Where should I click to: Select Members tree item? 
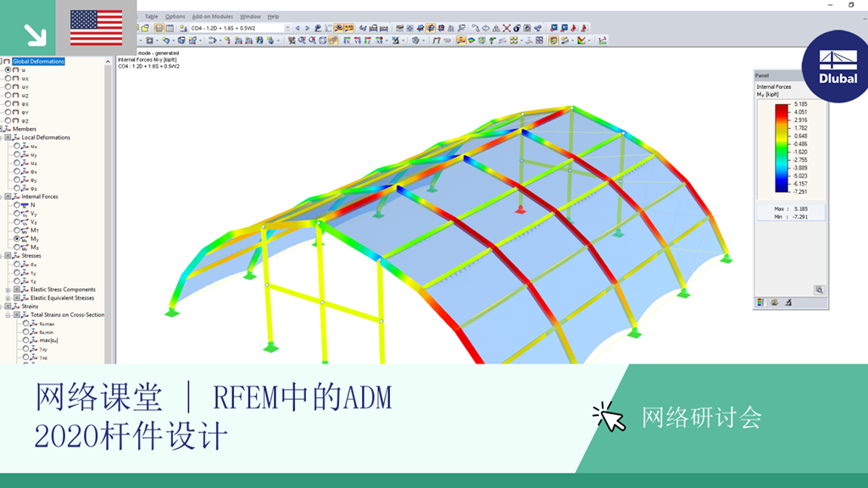tap(25, 129)
